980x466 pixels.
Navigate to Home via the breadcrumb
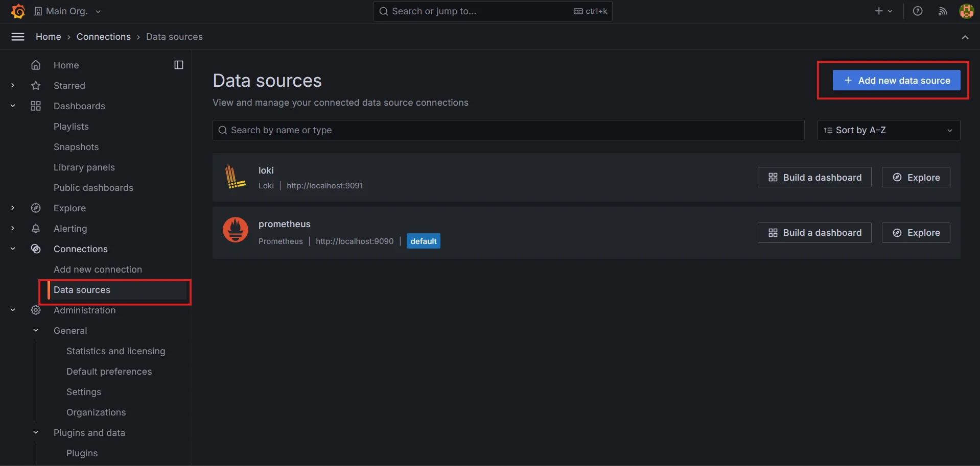pyautogui.click(x=48, y=36)
